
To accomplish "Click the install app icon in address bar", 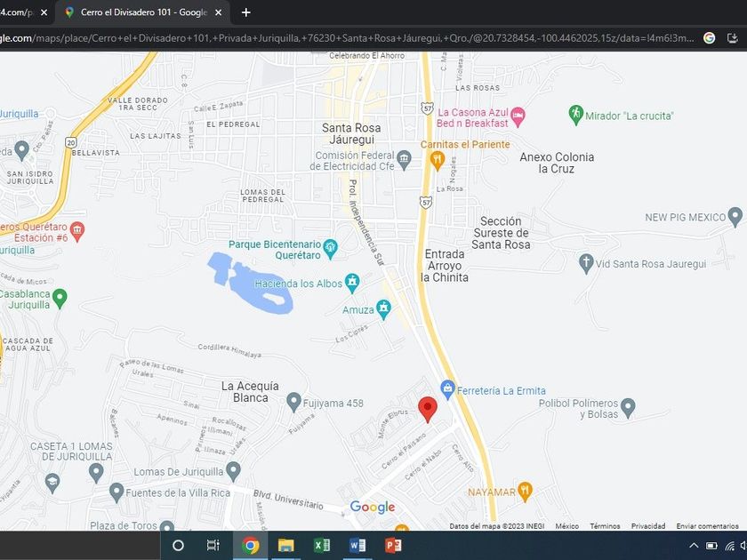I will pyautogui.click(x=732, y=38).
